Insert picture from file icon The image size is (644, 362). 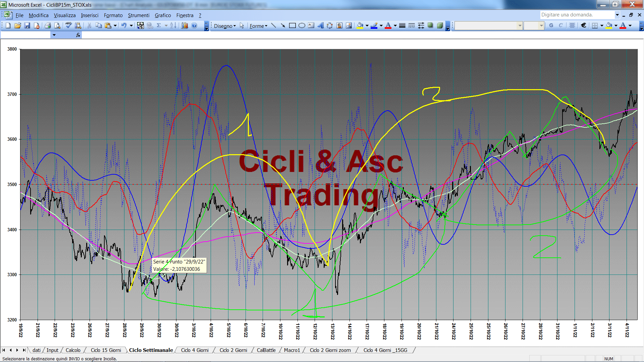(x=349, y=25)
